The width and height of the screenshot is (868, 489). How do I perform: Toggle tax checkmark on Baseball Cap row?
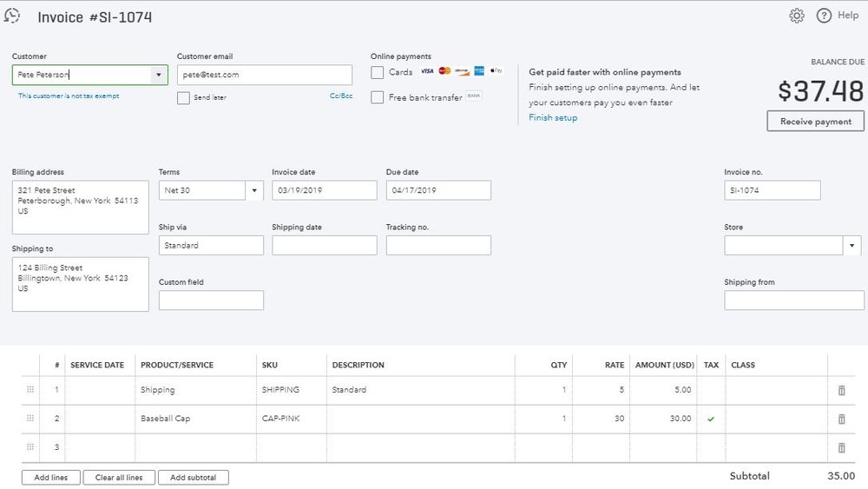(711, 419)
